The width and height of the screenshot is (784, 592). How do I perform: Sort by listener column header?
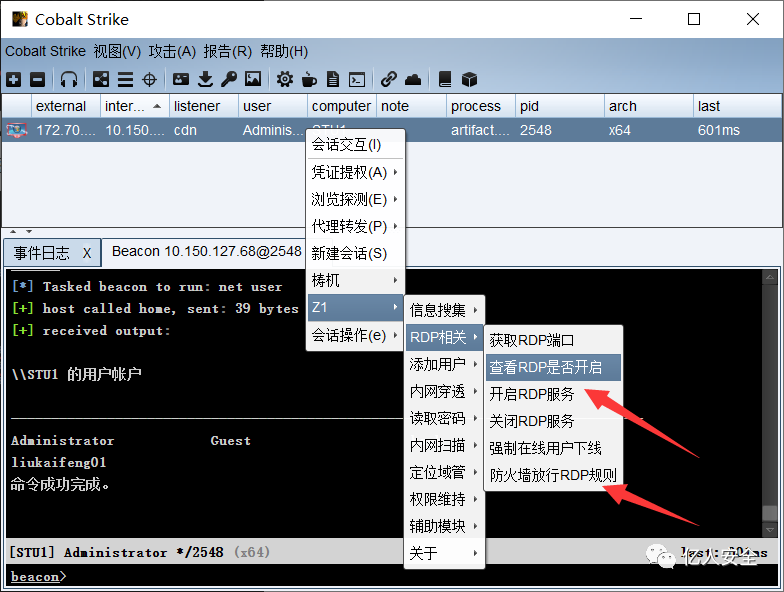(204, 106)
